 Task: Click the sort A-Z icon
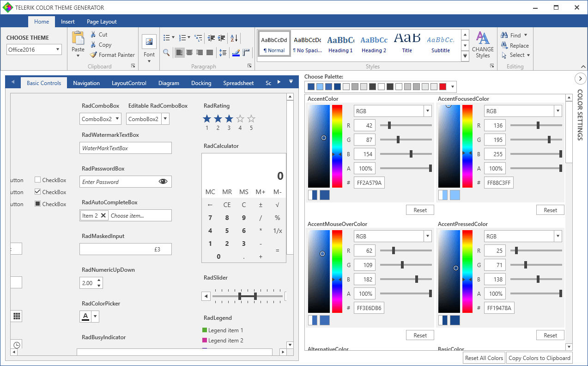pos(234,38)
